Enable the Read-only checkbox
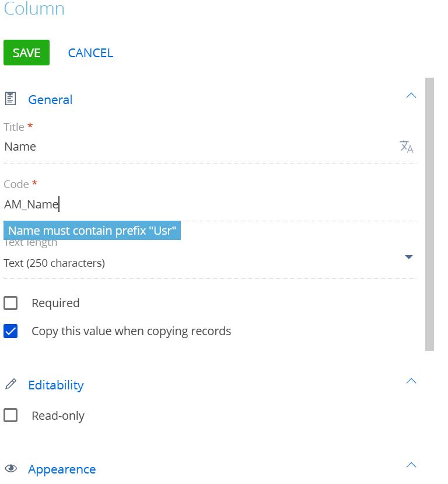This screenshot has width=448, height=484. pos(10,415)
